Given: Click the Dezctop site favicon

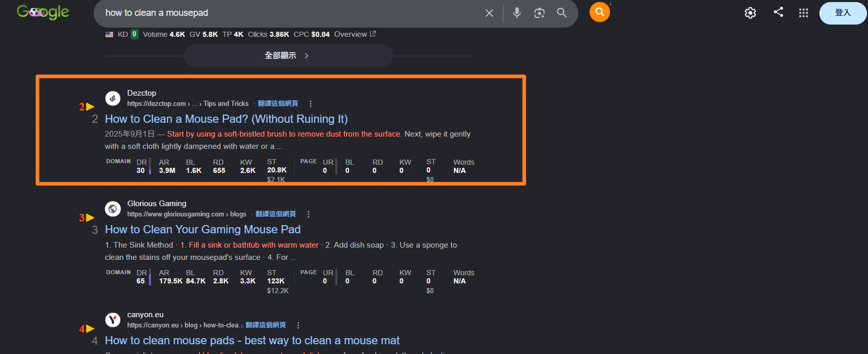Looking at the screenshot, I should 113,98.
